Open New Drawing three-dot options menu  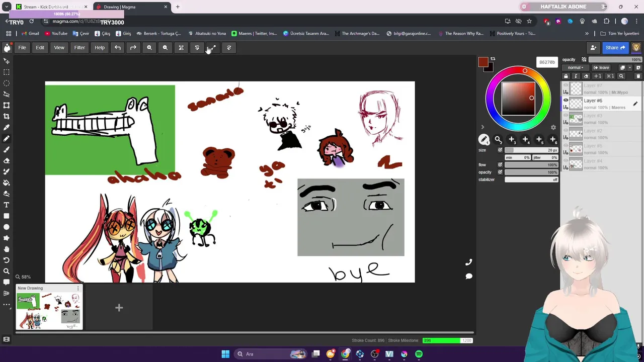pyautogui.click(x=78, y=288)
